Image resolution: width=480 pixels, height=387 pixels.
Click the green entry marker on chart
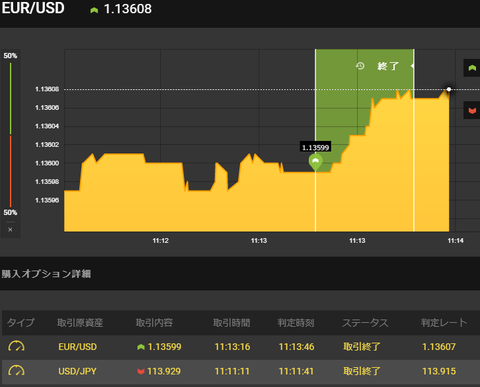[315, 162]
